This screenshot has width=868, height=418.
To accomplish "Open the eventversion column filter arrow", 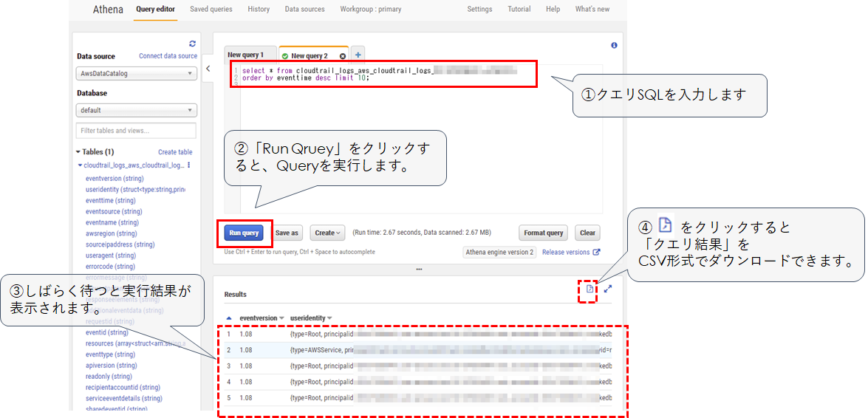I will pyautogui.click(x=282, y=318).
